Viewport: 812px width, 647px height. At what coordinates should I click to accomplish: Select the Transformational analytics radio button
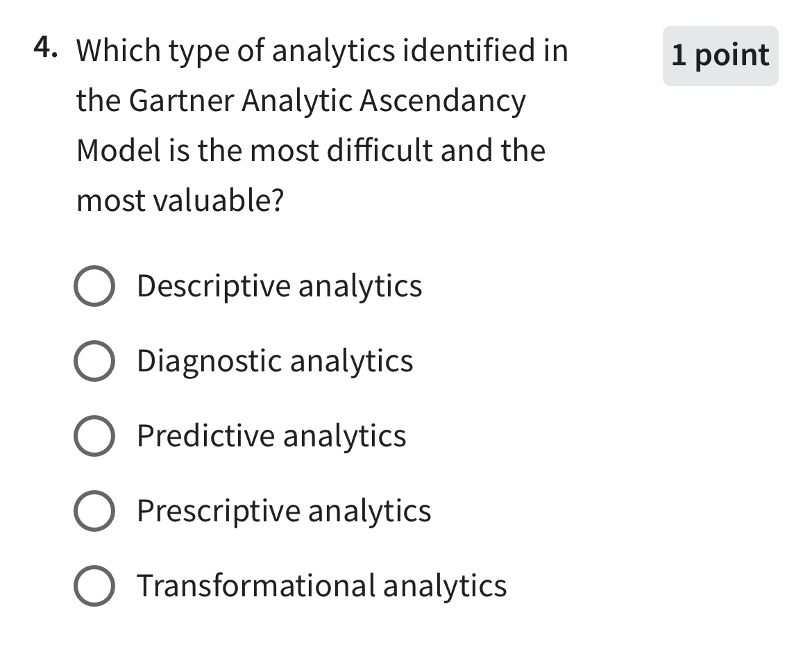(x=93, y=587)
